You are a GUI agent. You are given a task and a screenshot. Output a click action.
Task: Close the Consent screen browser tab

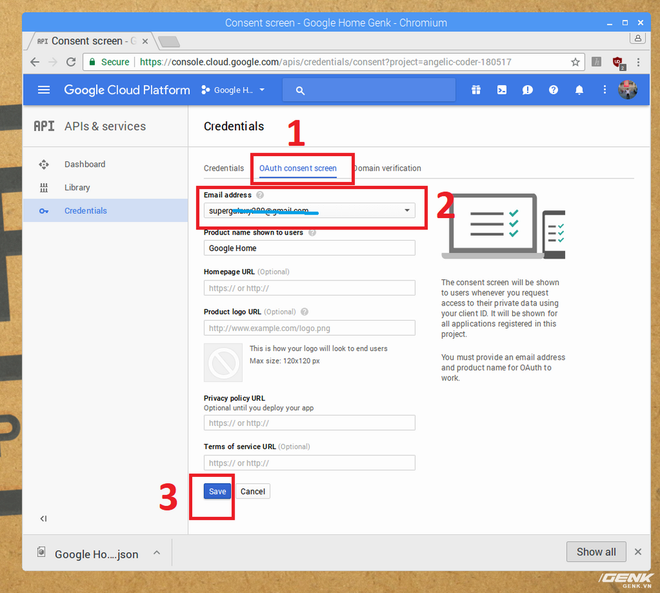[145, 41]
